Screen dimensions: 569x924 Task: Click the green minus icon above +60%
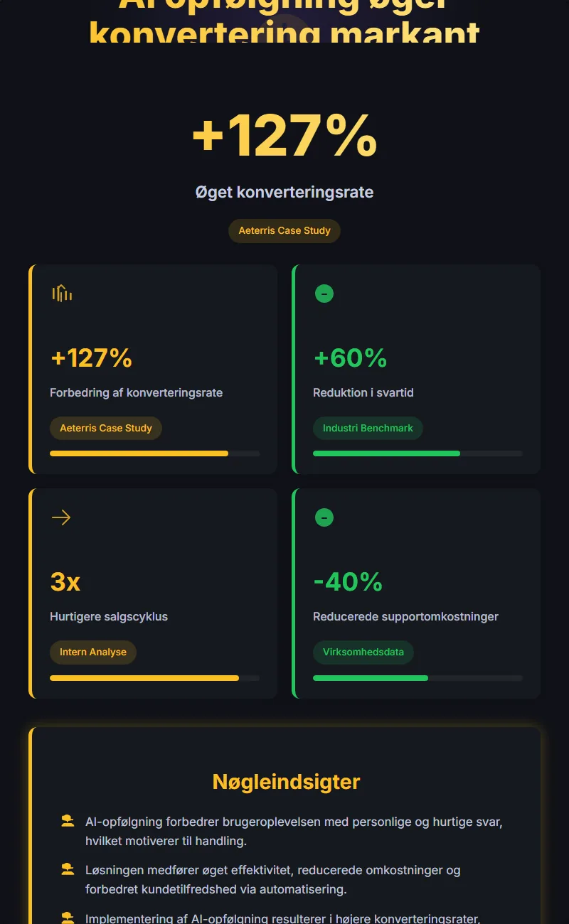coord(324,293)
